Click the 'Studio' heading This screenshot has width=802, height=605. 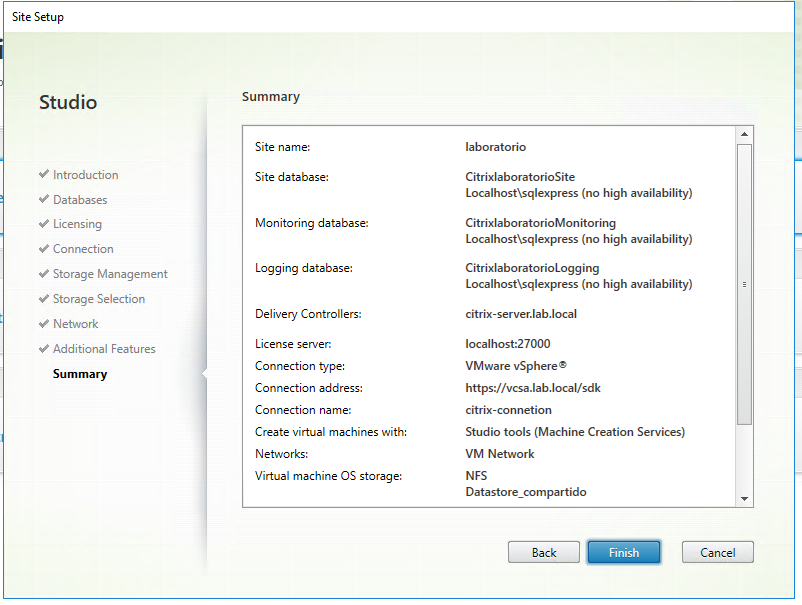tap(68, 102)
